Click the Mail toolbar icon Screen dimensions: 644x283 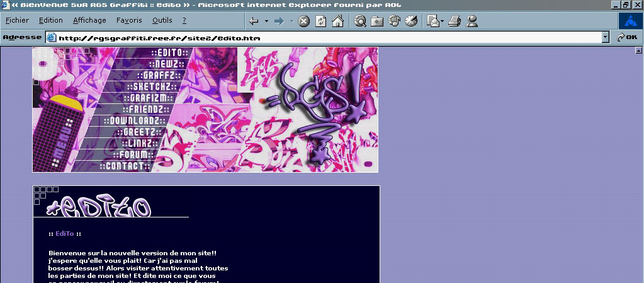tap(433, 21)
